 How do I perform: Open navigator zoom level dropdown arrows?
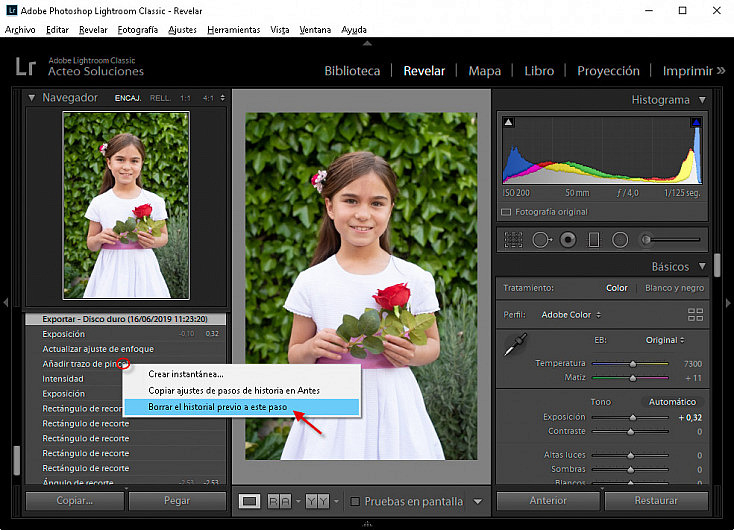pyautogui.click(x=222, y=98)
